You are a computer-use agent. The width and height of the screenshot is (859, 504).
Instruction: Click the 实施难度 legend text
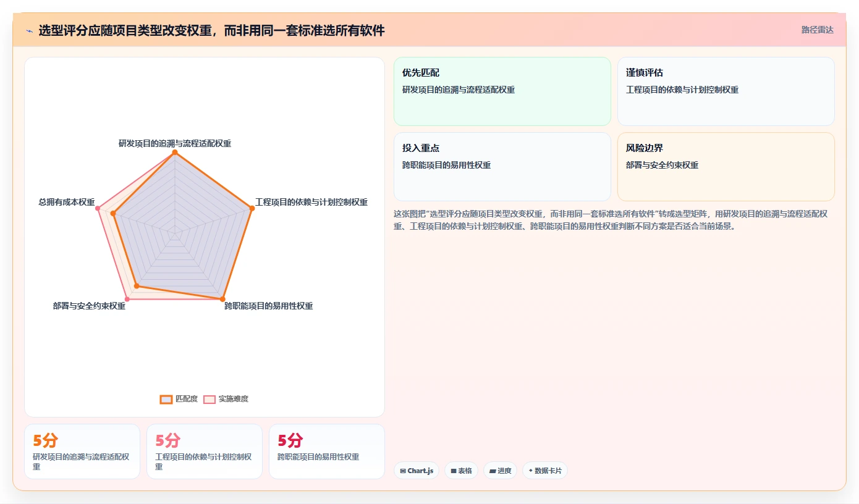[234, 399]
